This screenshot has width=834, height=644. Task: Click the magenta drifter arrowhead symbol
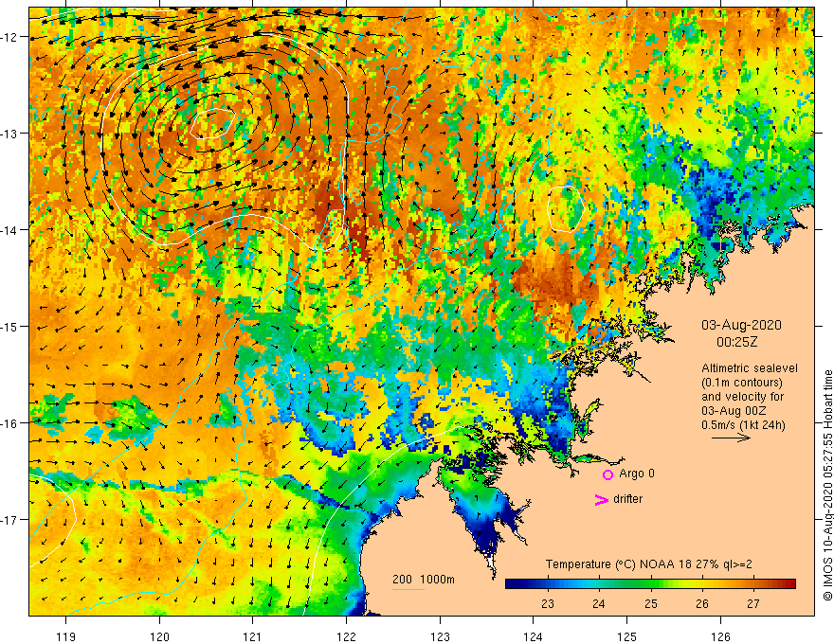coord(602,499)
